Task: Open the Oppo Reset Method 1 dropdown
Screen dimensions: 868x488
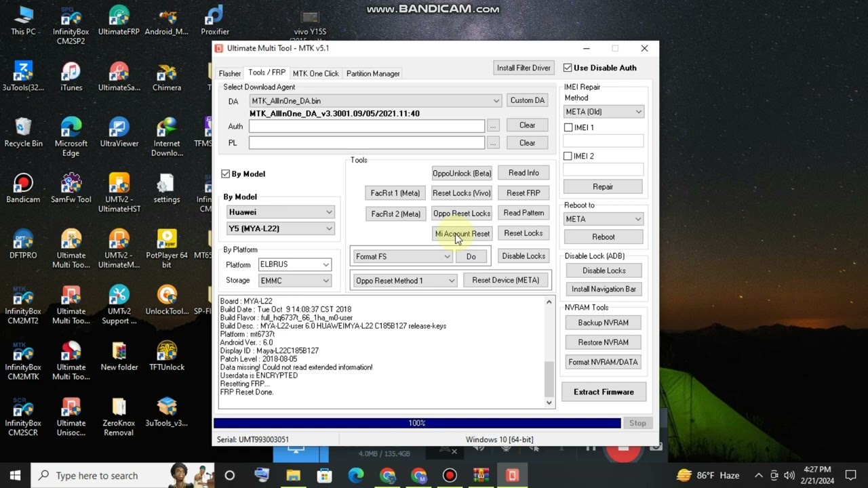Action: 405,281
